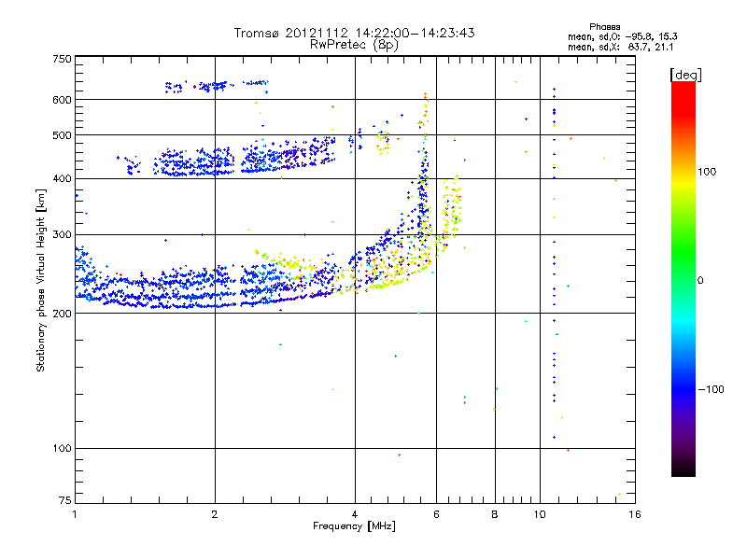This screenshot has width=747, height=560.
Task: Click the vertical dotted blue interference line past 10 MHz
Action: pyautogui.click(x=554, y=262)
